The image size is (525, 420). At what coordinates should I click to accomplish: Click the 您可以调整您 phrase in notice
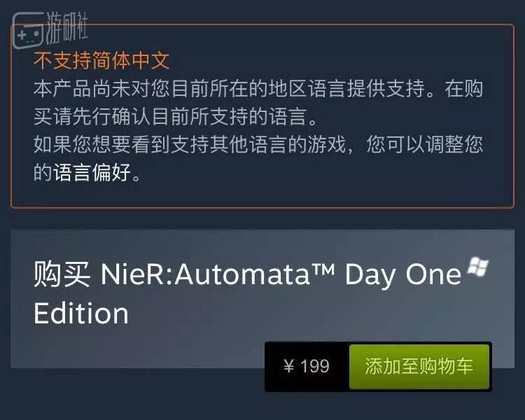pos(426,145)
